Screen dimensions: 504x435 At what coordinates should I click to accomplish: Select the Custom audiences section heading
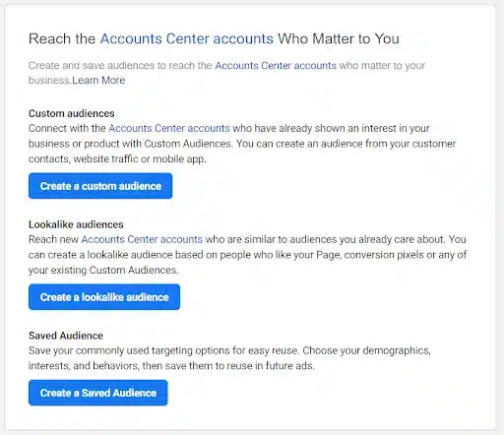72,113
